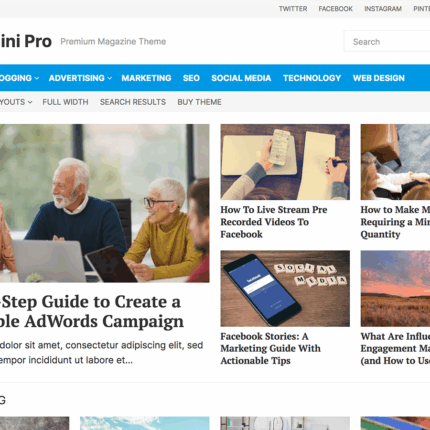Go to the Social Media category
The image size is (430, 430).
pyautogui.click(x=241, y=78)
